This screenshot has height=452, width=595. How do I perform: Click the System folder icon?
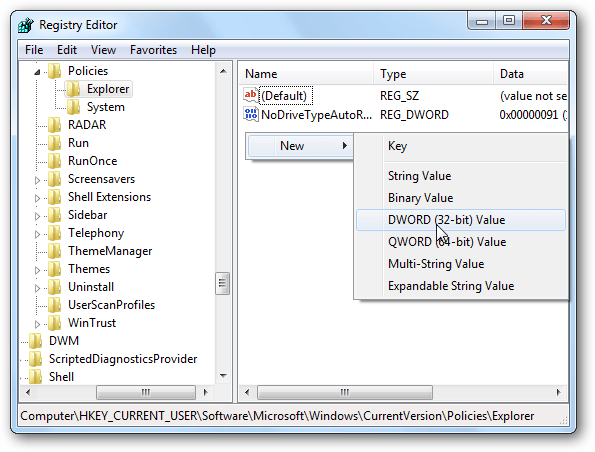point(73,107)
